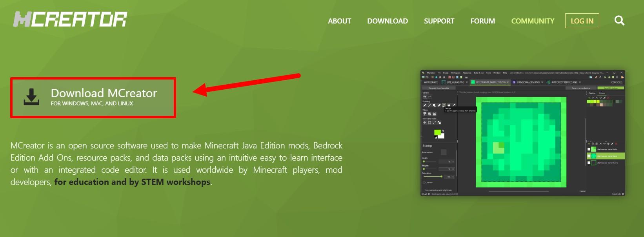Click the Download MCreator button label
The image size is (644, 237).
104,93
